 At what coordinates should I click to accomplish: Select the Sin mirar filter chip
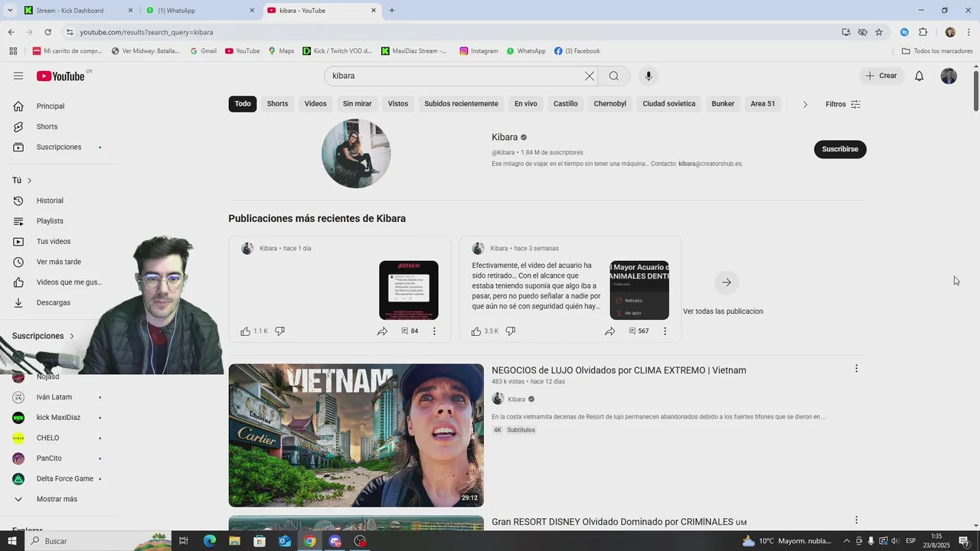click(357, 104)
